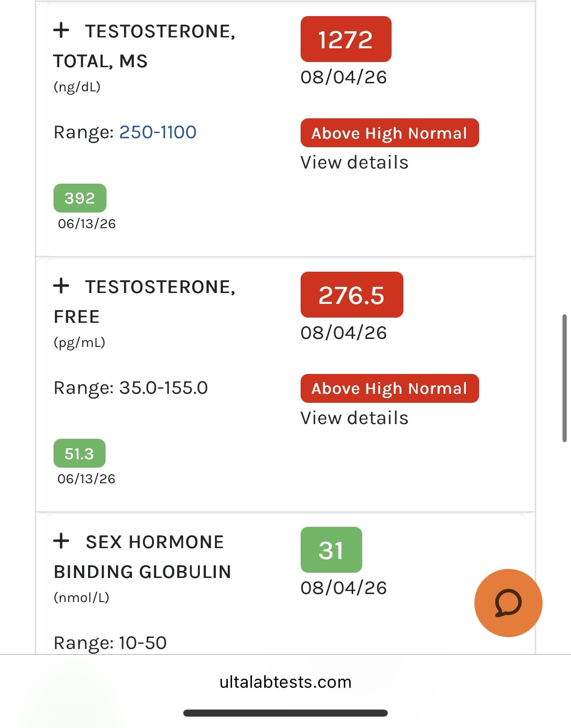Click the SEX HORMONE BINDING GLOBULIN title
This screenshot has height=728, width=571.
(143, 557)
